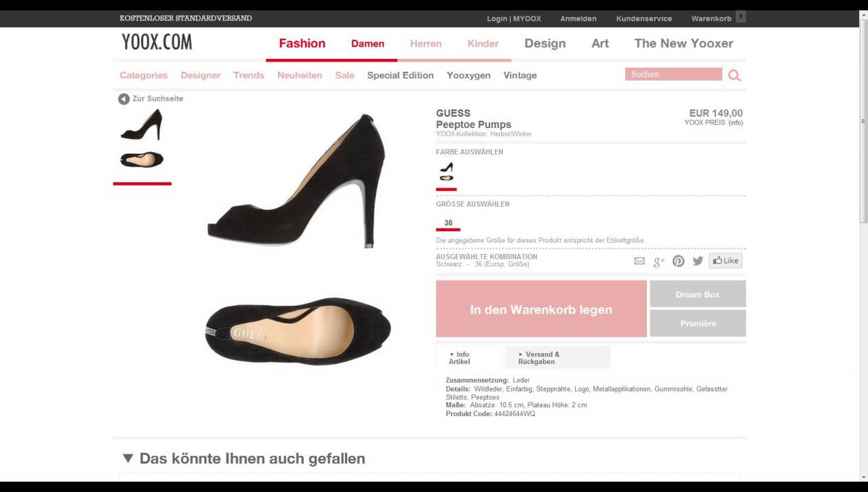The height and width of the screenshot is (492, 868).
Task: Click the main top-view shoe image
Action: [x=298, y=332]
